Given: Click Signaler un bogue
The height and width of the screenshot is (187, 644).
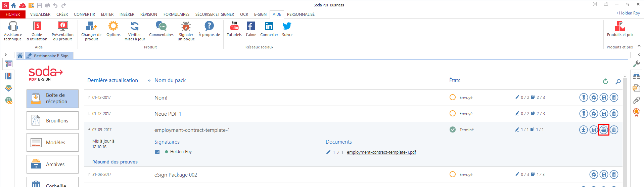Looking at the screenshot, I should pos(186,31).
